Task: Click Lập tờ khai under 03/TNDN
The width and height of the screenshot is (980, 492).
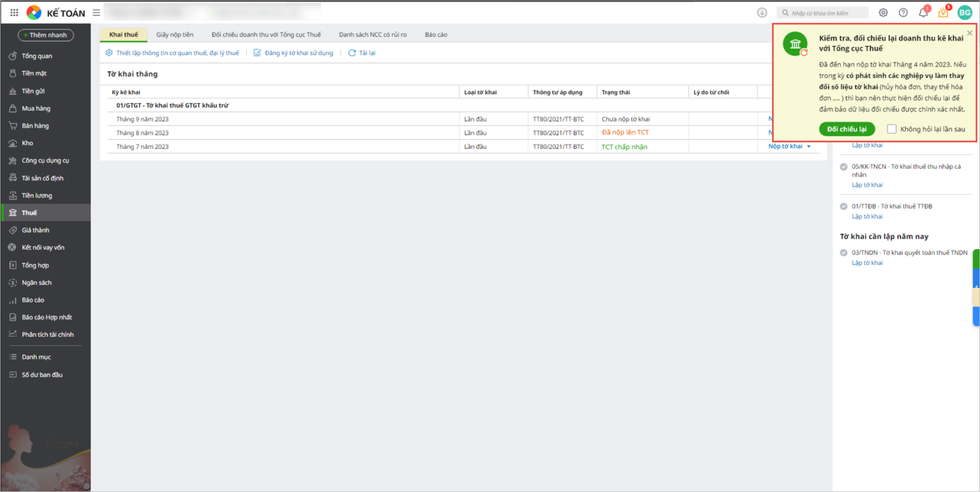Action: (867, 263)
